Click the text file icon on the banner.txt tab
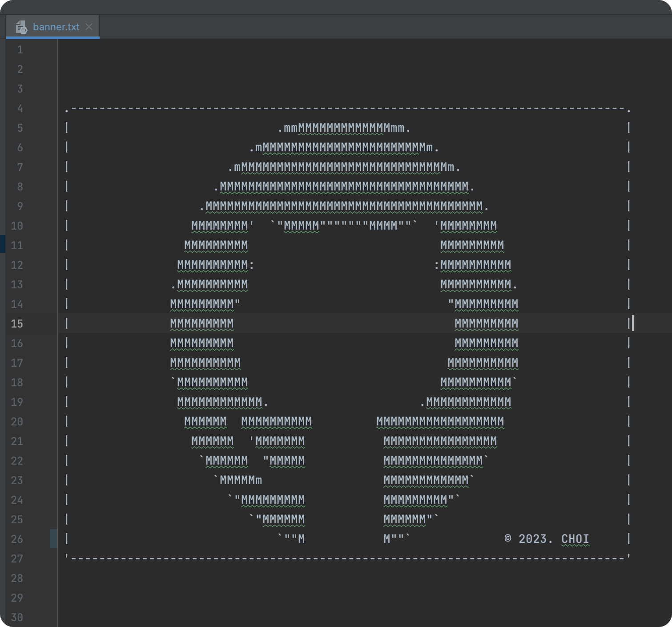672x627 pixels. (x=21, y=27)
